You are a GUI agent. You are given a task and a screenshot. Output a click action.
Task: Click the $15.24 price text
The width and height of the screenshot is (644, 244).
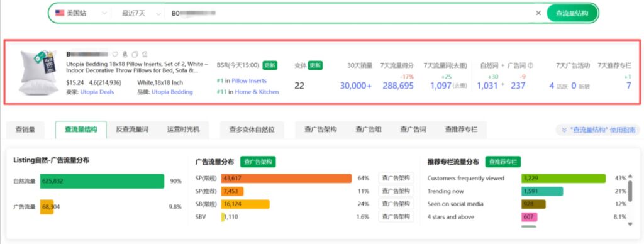point(75,82)
